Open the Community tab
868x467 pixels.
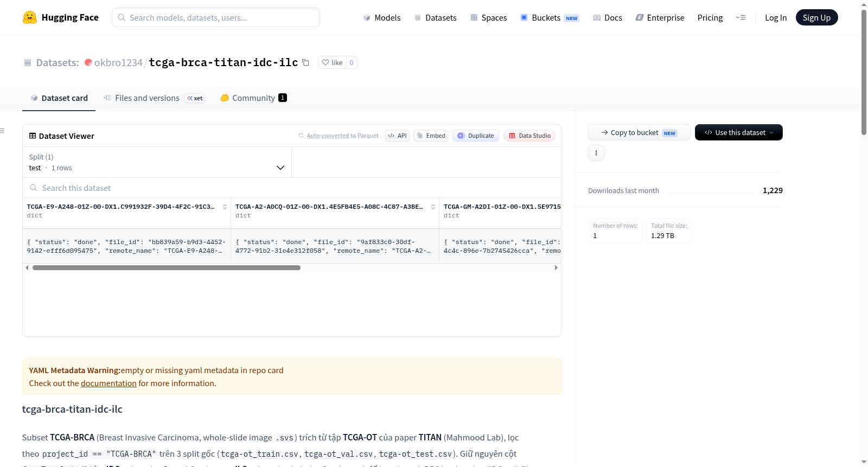pyautogui.click(x=253, y=98)
